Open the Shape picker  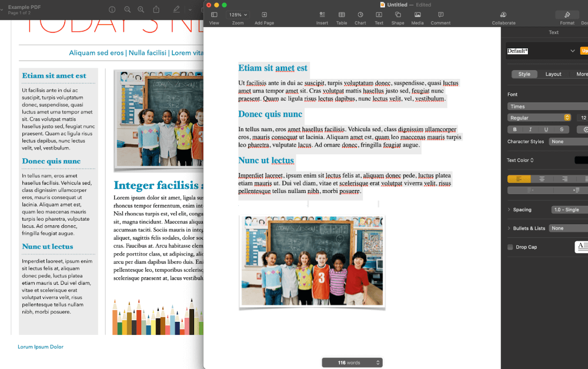(x=398, y=17)
